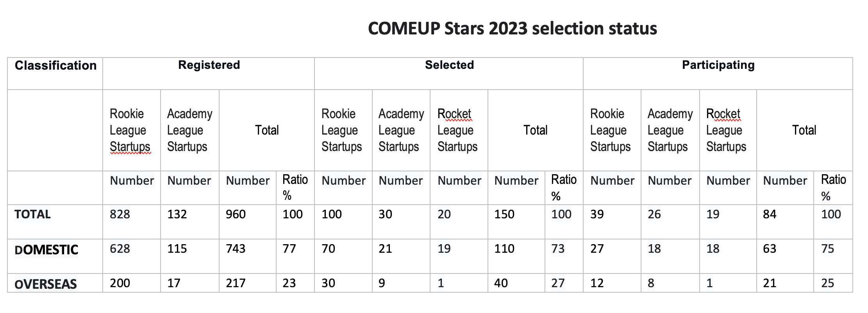The width and height of the screenshot is (868, 313).
Task: Select the Rookie League Startups header under Participating
Action: (x=610, y=130)
